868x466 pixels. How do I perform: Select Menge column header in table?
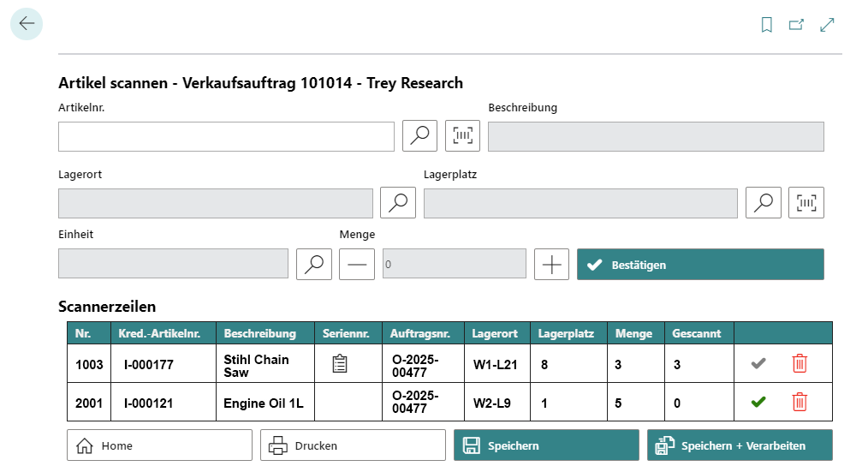coord(635,333)
